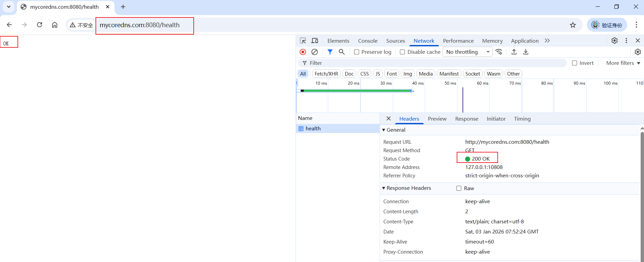Expand the More filters menu
The image size is (644, 262).
(623, 63)
